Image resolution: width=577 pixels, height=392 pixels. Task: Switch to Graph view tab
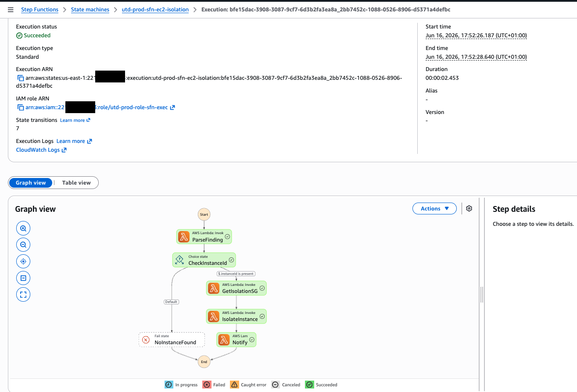coord(31,183)
